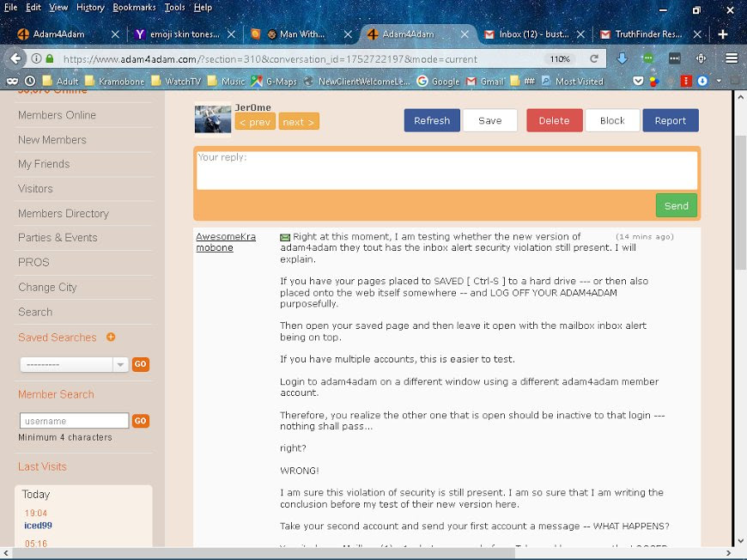This screenshot has width=747, height=560.
Task: Open the Firefox hamburger menu
Action: [x=732, y=58]
